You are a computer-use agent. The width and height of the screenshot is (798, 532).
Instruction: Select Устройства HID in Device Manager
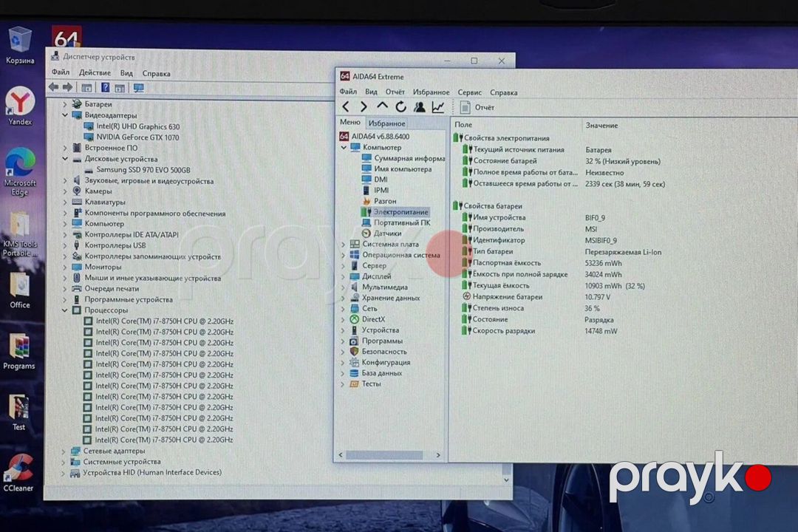152,472
